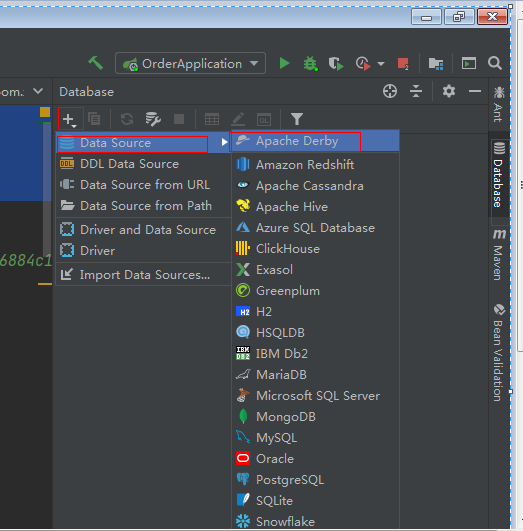Toggle the Database tool window side tab
This screenshot has height=531, width=523.
(x=499, y=175)
